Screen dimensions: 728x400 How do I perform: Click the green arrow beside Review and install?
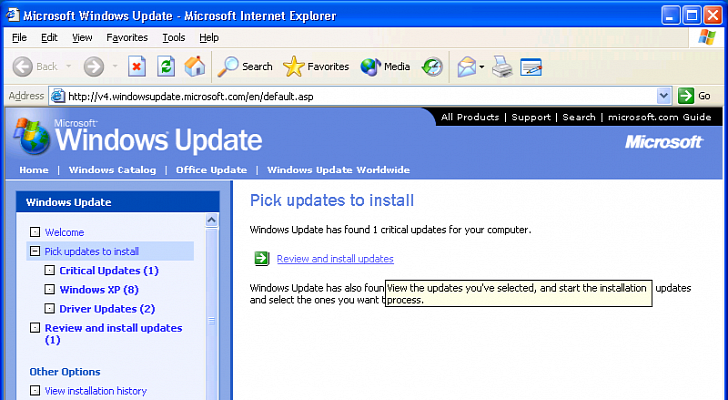coord(261,259)
